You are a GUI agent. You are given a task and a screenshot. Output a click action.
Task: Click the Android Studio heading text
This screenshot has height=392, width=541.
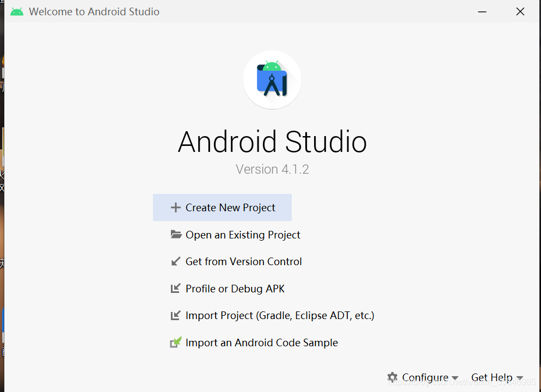[272, 142]
